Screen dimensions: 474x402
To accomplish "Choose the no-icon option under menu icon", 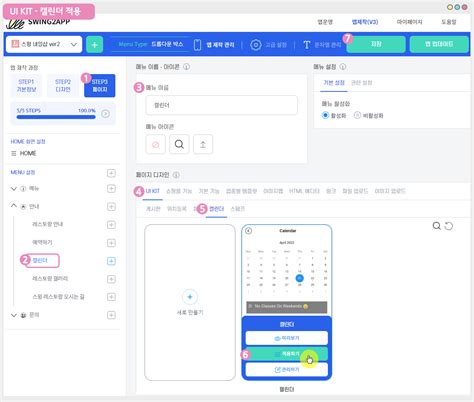I will click(155, 144).
